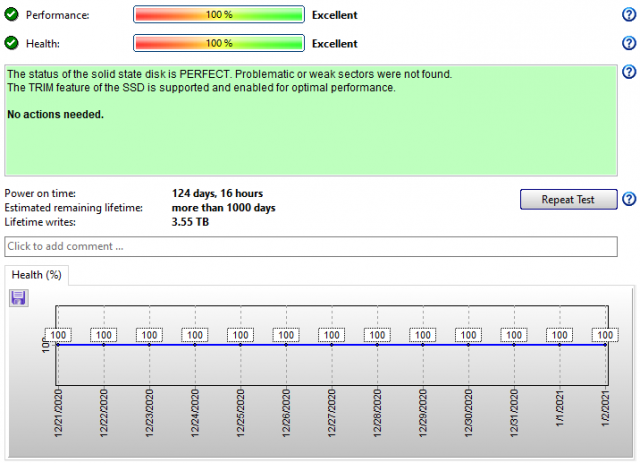
Task: Click the green Performance check mark icon
Action: point(11,15)
